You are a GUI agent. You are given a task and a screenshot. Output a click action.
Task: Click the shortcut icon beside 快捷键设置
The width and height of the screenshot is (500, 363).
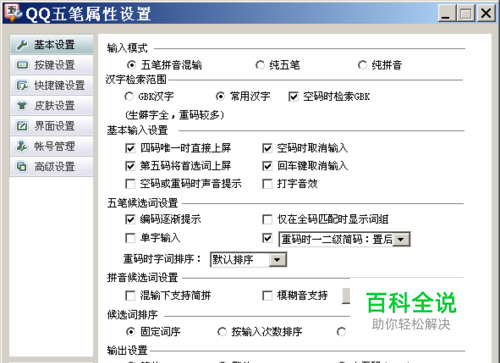click(22, 85)
